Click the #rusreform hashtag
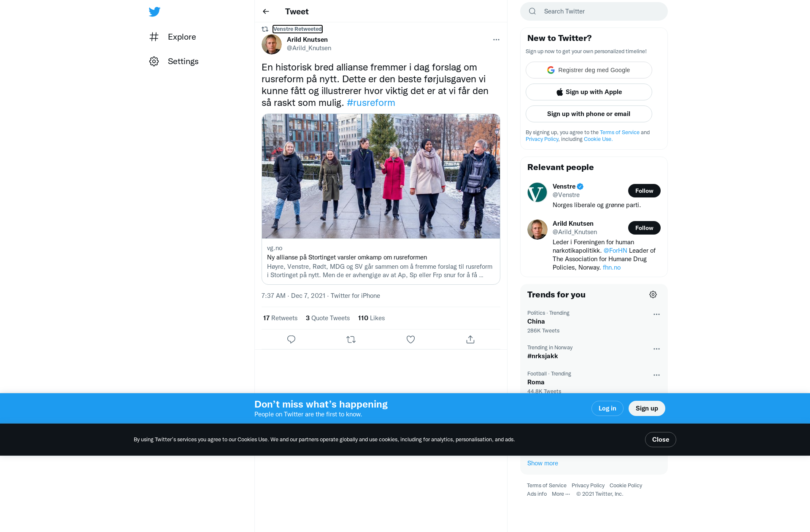The height and width of the screenshot is (532, 810). click(x=371, y=103)
